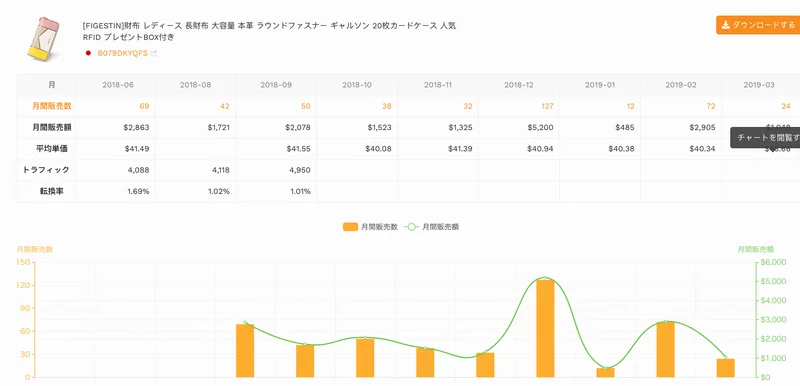Click the shortest chart bar at 12
Image resolution: width=800 pixels, height=386 pixels.
(x=606, y=373)
